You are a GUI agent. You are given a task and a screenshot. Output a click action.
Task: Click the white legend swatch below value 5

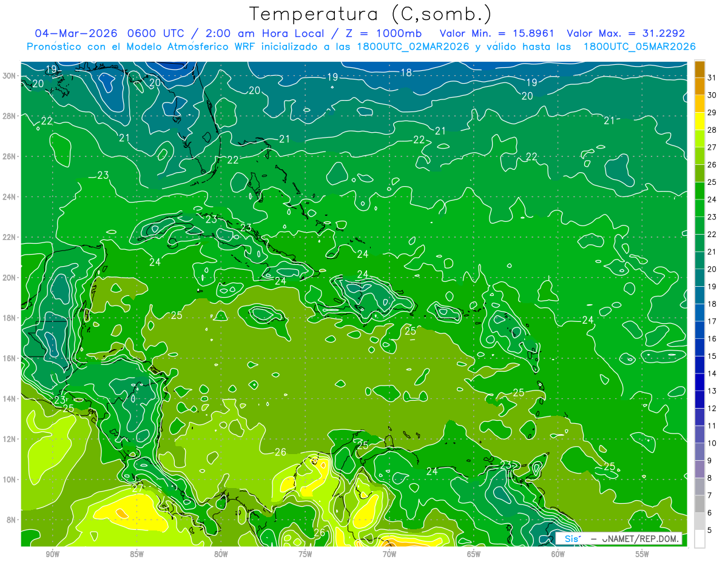(699, 539)
